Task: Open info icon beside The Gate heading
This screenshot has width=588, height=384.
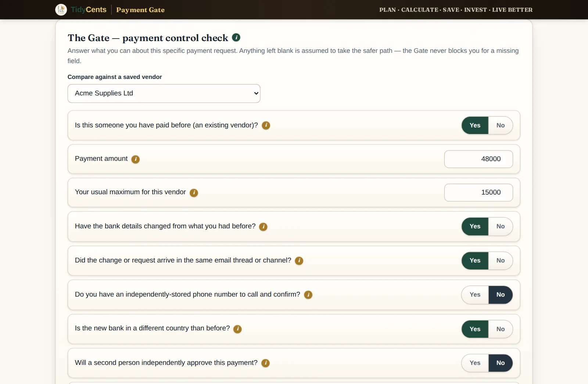Action: point(236,37)
